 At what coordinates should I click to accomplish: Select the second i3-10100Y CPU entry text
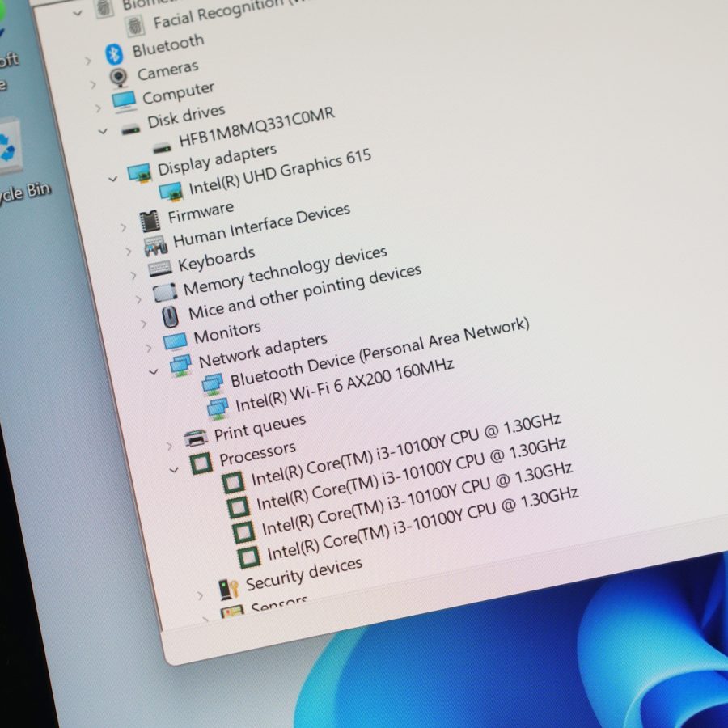point(412,474)
